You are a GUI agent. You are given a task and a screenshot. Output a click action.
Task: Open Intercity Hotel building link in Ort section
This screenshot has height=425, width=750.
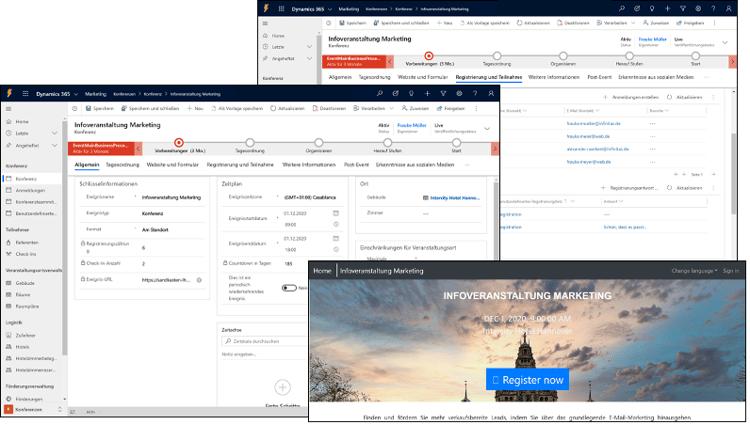[x=454, y=197]
